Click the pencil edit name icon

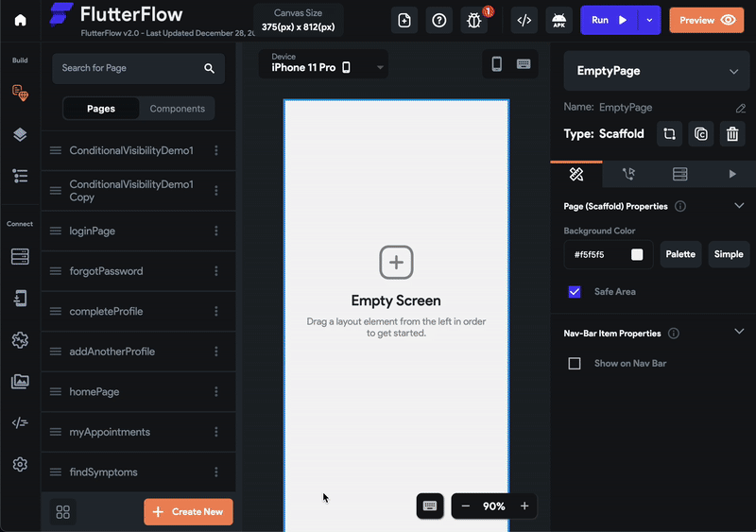click(x=741, y=108)
